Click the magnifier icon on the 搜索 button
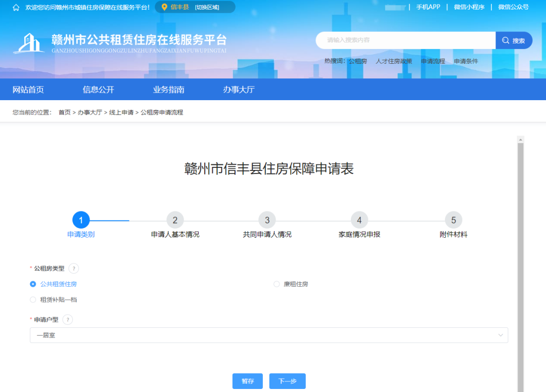This screenshot has width=546, height=392. [505, 40]
